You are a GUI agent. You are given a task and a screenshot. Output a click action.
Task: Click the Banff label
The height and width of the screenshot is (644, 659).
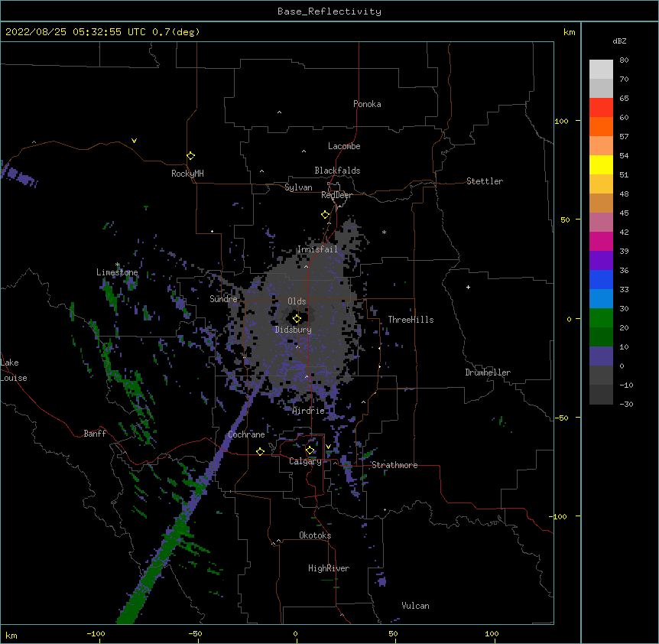point(95,434)
